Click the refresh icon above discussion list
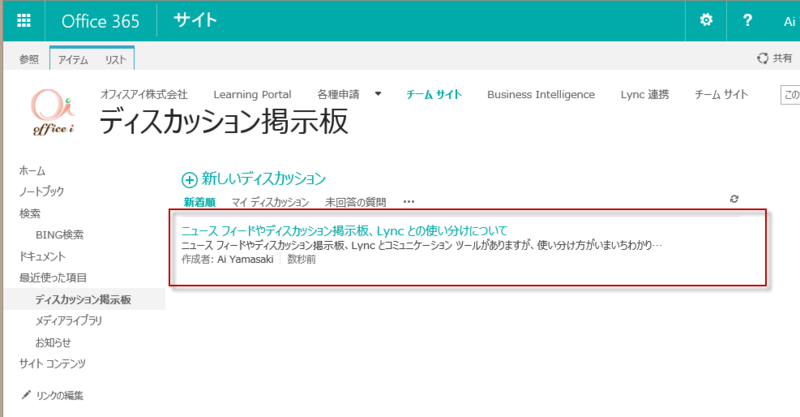Viewport: 800px width, 417px height. [x=734, y=199]
